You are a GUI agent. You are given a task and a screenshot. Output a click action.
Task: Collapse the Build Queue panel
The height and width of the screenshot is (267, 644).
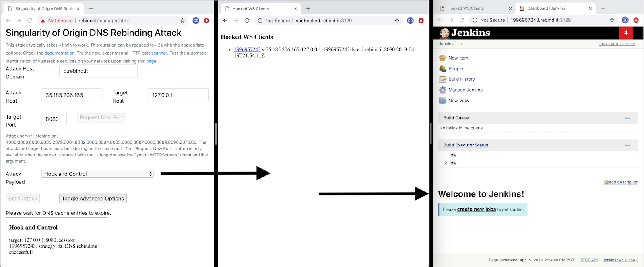[x=627, y=118]
